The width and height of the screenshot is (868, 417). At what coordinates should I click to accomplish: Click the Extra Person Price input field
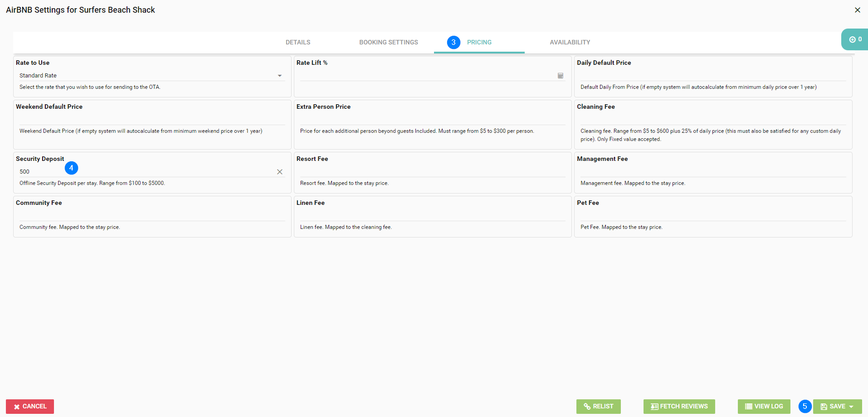point(432,119)
